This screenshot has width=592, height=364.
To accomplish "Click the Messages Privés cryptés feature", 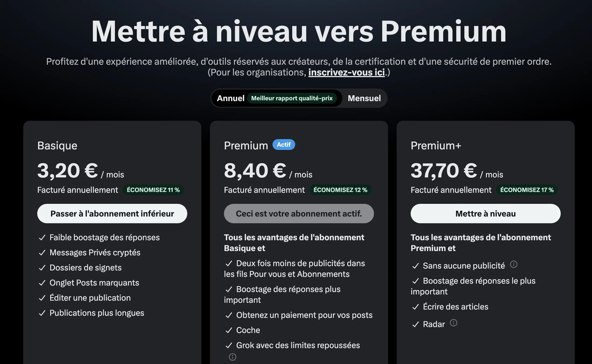I will [x=95, y=252].
